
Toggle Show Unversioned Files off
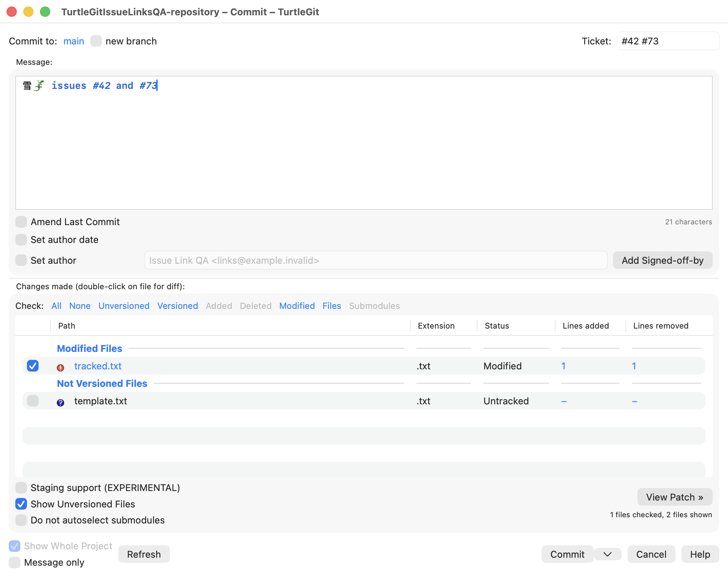point(21,504)
